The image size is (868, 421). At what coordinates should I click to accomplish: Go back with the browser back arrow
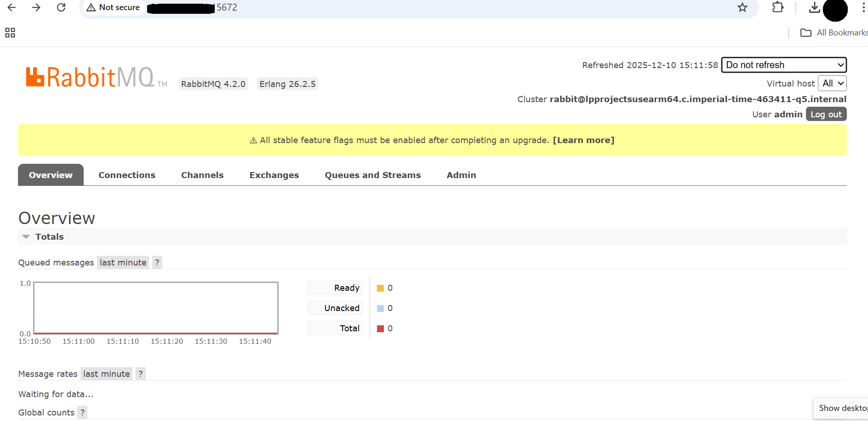11,7
